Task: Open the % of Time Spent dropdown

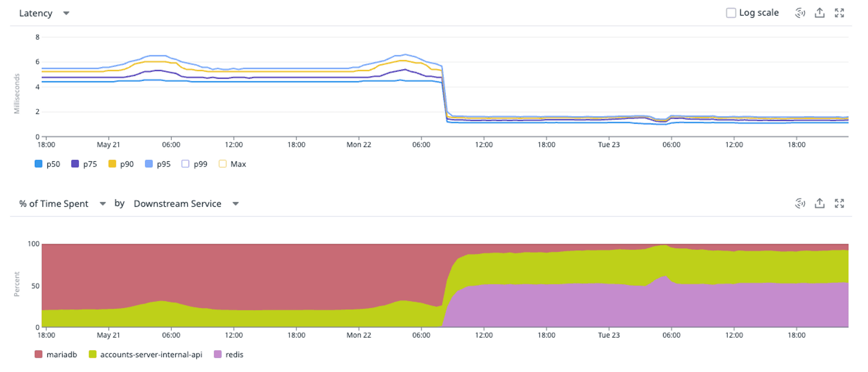Action: 62,204
